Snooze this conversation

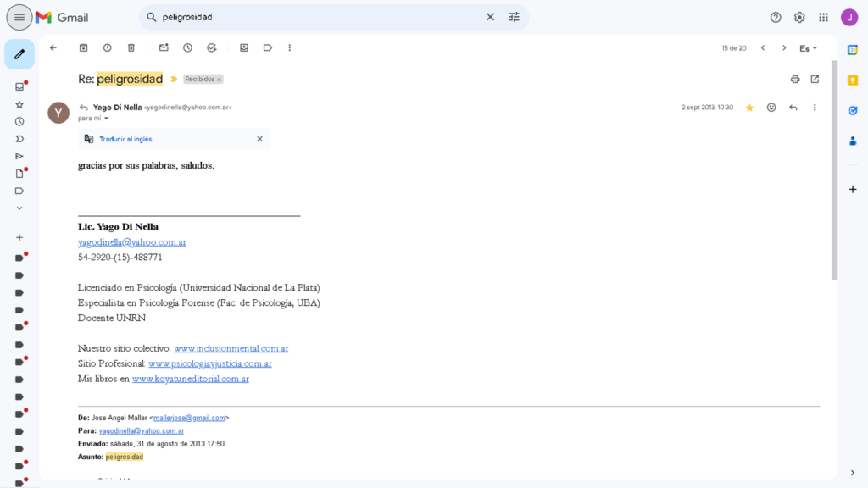[187, 48]
